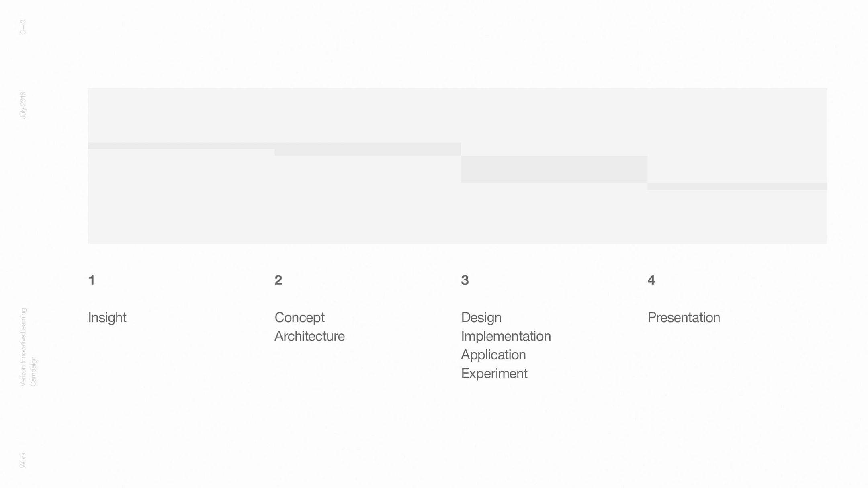Select the "Application" list entry
Viewport: 868px width, 488px height.
493,355
